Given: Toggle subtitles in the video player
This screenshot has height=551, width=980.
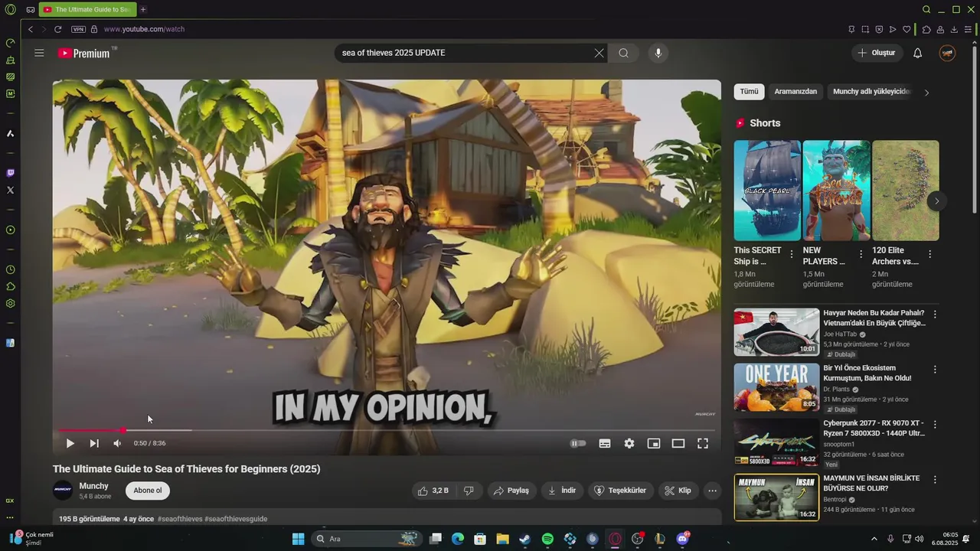Looking at the screenshot, I should (x=605, y=443).
